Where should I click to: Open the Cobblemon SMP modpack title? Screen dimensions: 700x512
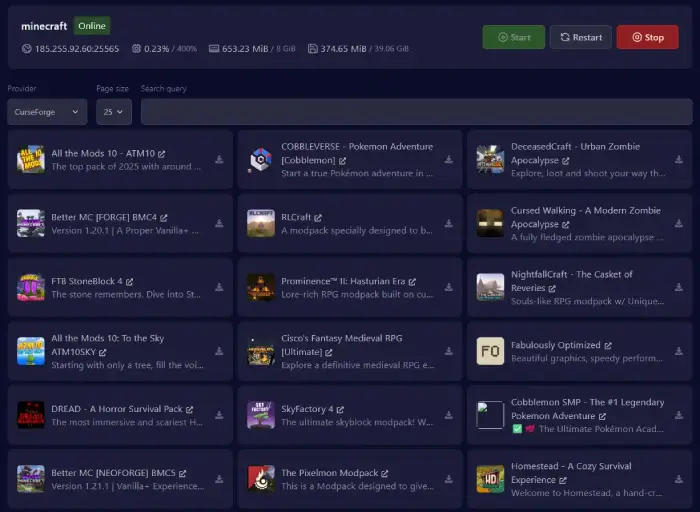(x=588, y=409)
